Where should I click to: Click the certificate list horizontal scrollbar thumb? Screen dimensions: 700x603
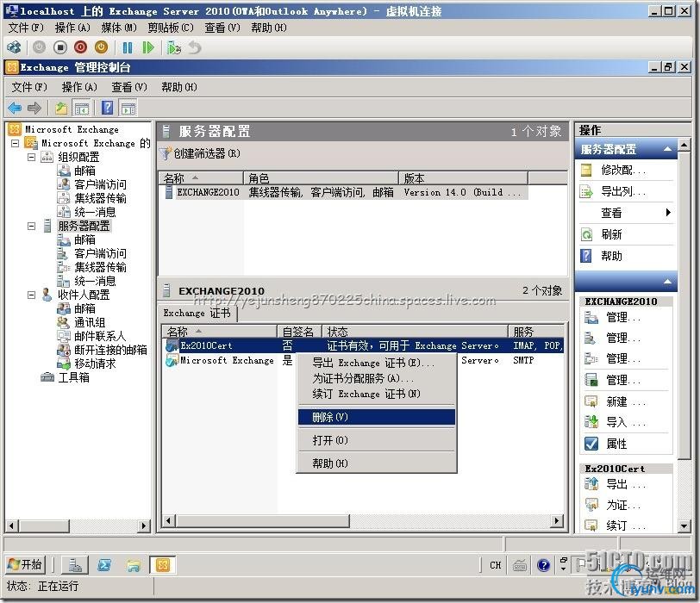click(262, 520)
